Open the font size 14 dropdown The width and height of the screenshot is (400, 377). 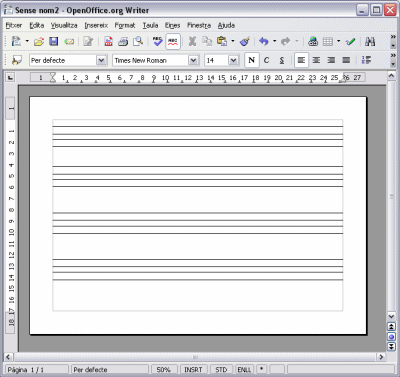233,60
